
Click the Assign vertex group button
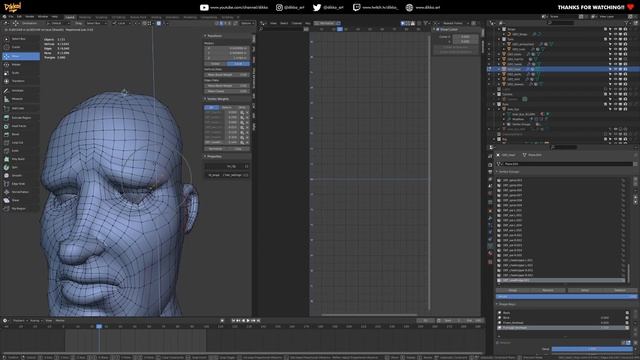coord(513,290)
